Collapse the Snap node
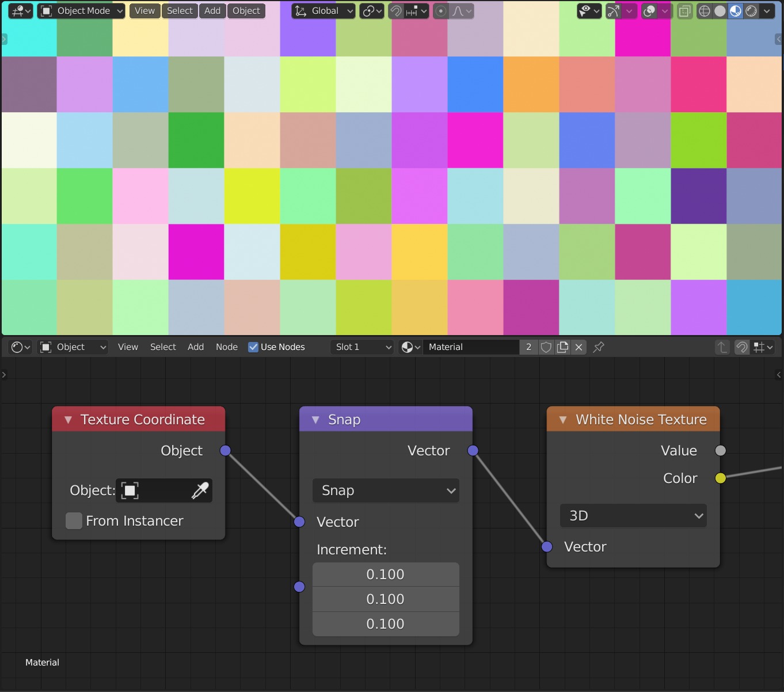 (x=315, y=420)
